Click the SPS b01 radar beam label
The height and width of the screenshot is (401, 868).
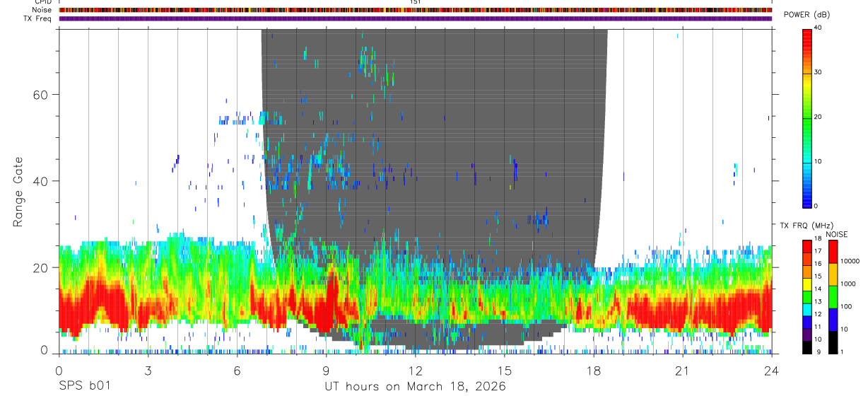pos(84,387)
